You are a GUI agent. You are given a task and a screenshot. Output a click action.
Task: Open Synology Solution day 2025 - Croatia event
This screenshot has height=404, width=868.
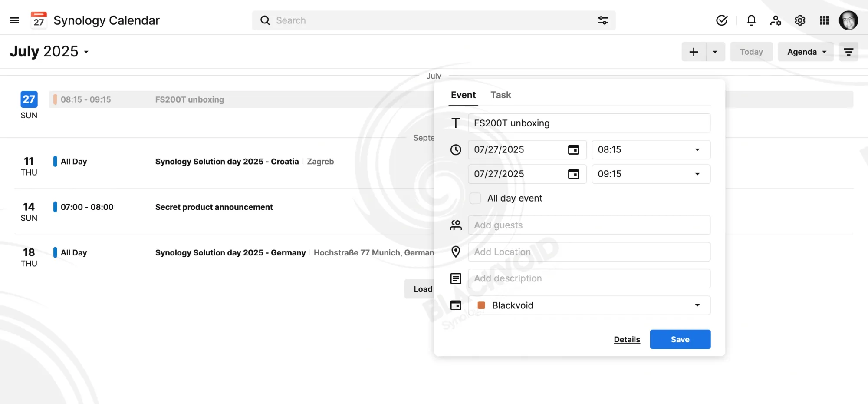227,162
